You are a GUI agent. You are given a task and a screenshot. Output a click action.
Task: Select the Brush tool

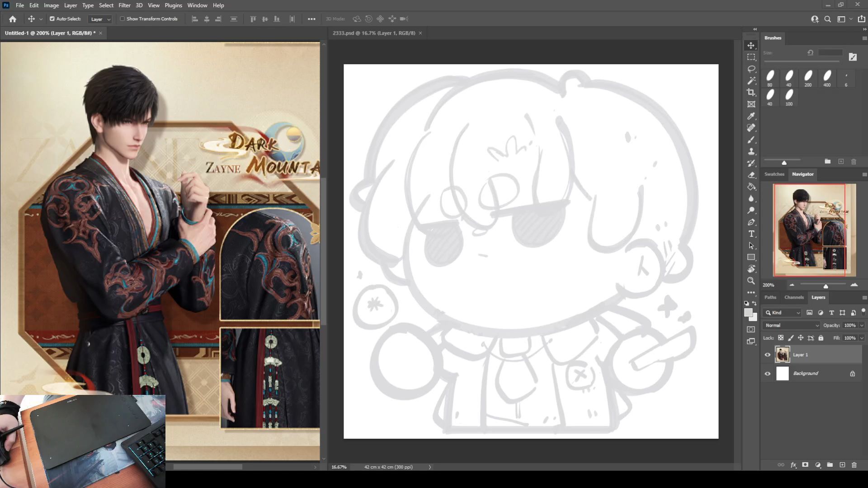pyautogui.click(x=751, y=140)
